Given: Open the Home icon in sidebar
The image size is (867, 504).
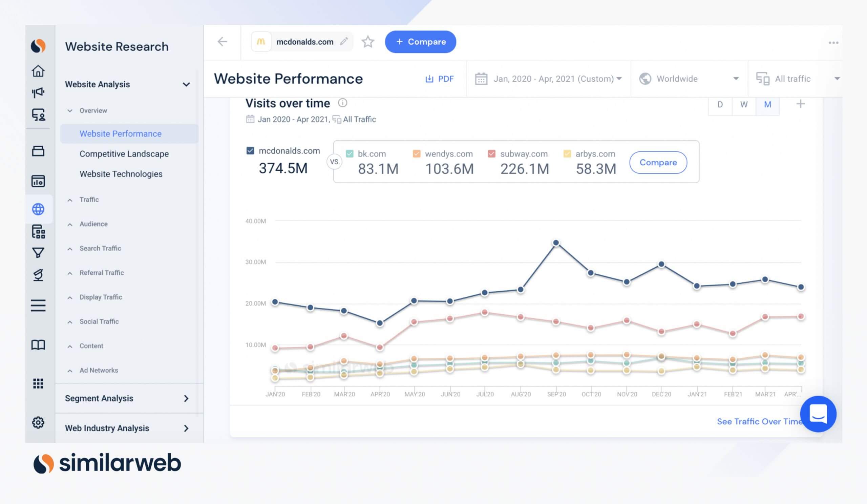Looking at the screenshot, I should 39,71.
